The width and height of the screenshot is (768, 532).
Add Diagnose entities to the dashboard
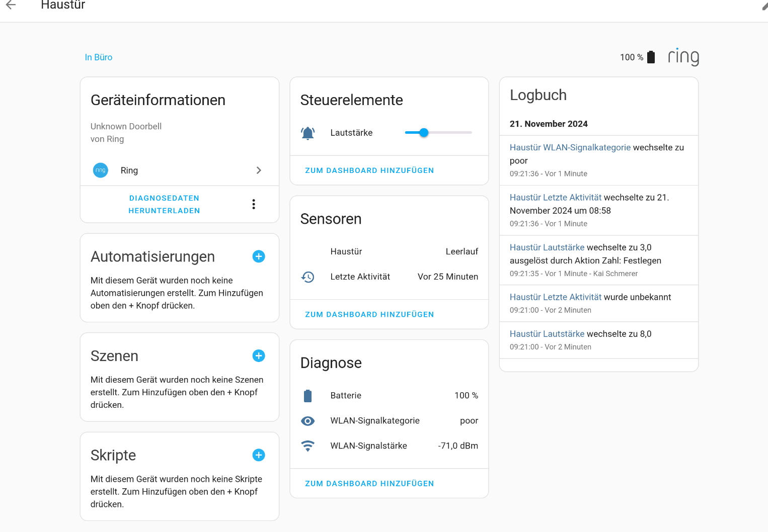369,483
